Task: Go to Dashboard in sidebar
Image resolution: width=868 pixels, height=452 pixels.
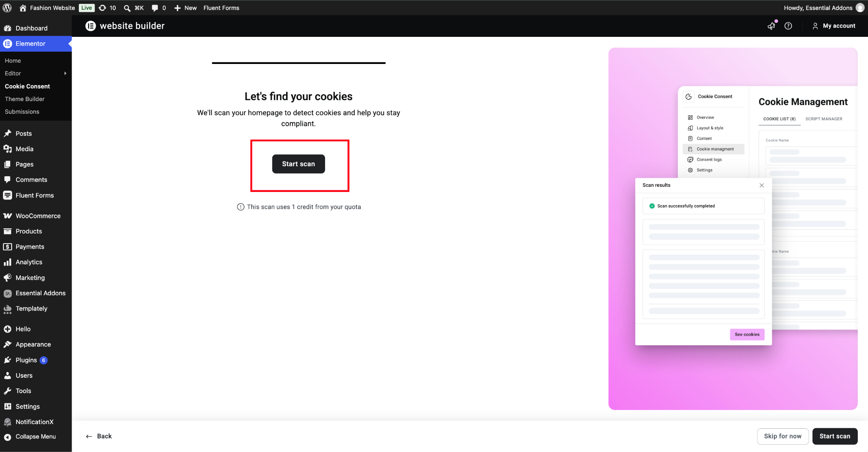Action: [36, 28]
